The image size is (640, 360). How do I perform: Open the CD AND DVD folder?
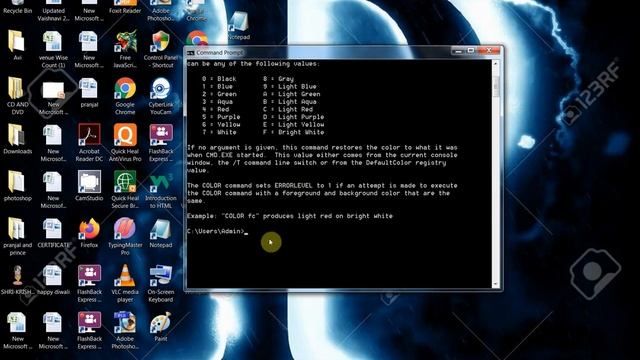click(x=17, y=96)
